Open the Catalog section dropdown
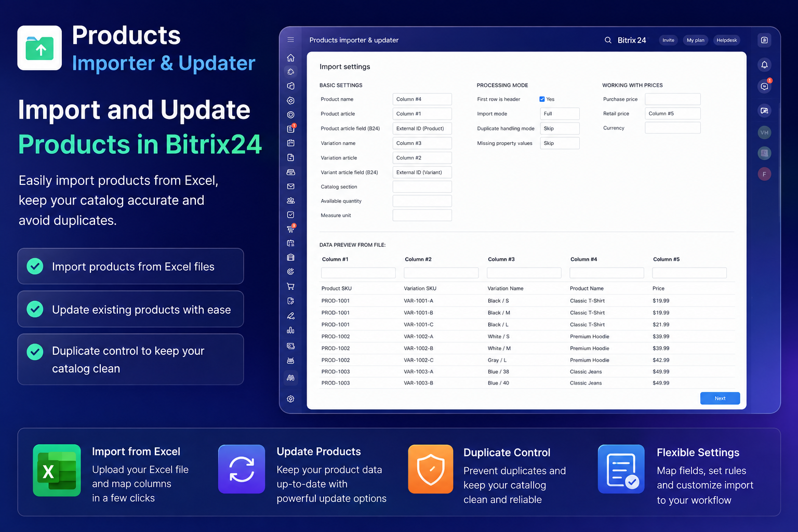This screenshot has height=532, width=798. (422, 187)
